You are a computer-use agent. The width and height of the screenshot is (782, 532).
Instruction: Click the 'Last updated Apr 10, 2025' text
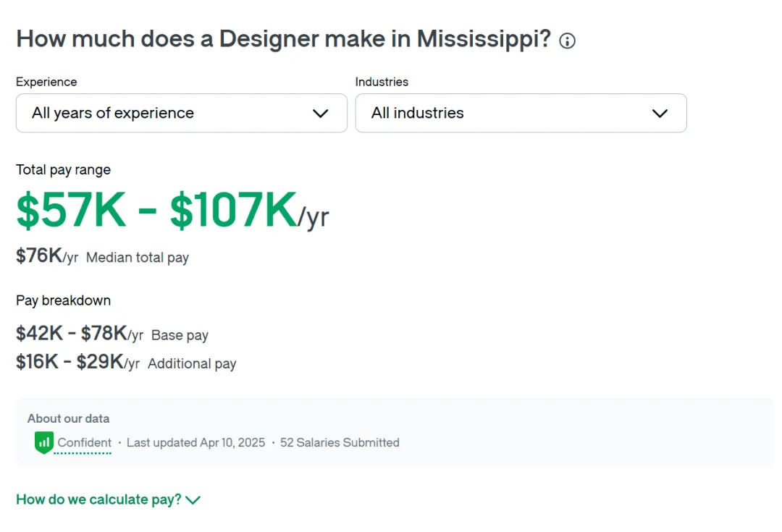pyautogui.click(x=195, y=442)
